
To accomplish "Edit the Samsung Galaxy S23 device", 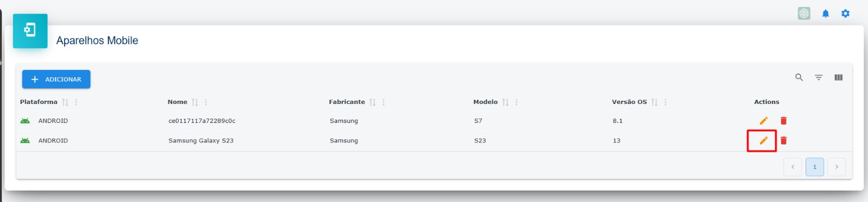I will coord(763,141).
